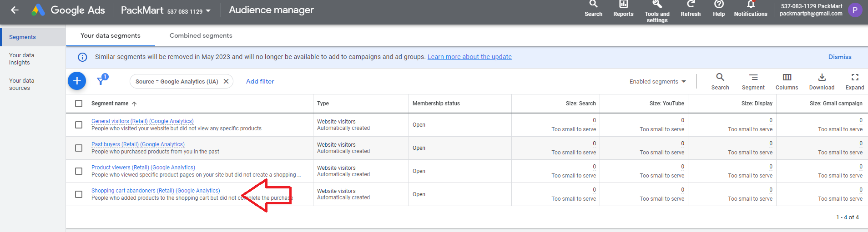The image size is (868, 232).
Task: Click the info icon in the blue notice
Action: pyautogui.click(x=82, y=57)
